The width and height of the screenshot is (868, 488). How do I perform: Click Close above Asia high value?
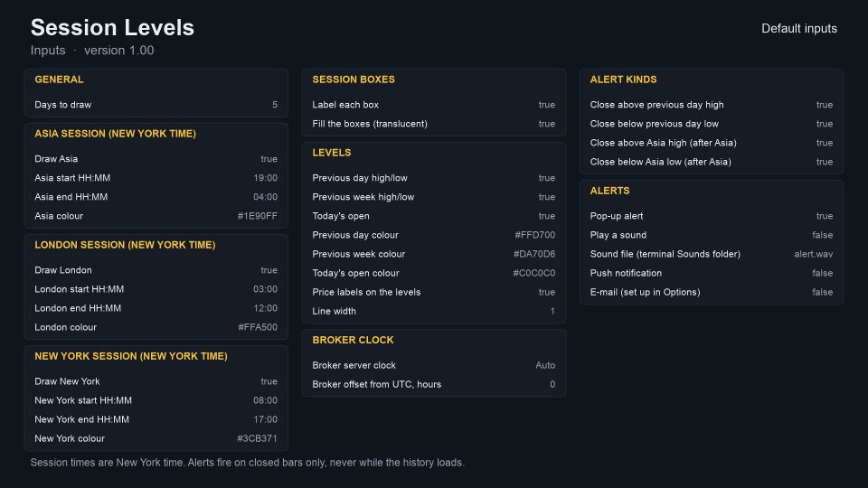825,143
